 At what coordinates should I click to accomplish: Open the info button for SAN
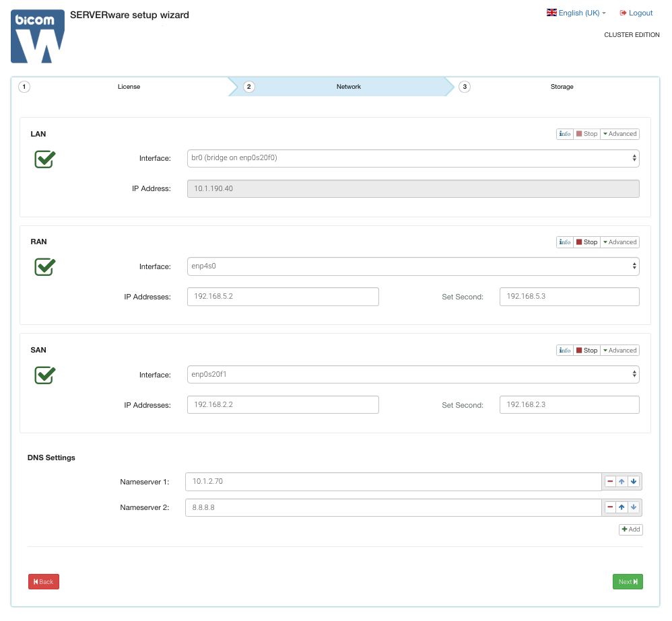(565, 351)
